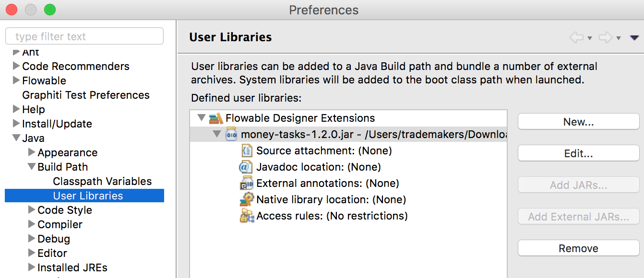
Task: Collapse the Flowable Designer Extensions library node
Action: pyautogui.click(x=201, y=118)
